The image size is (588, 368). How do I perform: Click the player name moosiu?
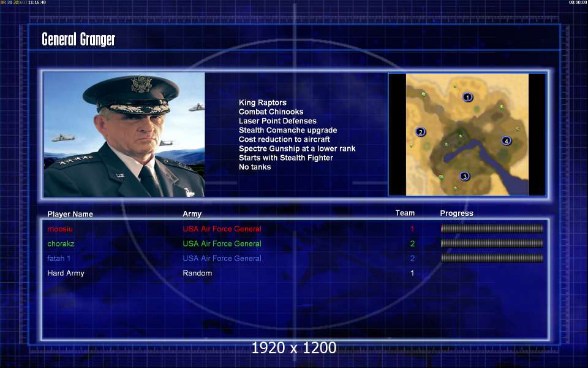tap(60, 229)
